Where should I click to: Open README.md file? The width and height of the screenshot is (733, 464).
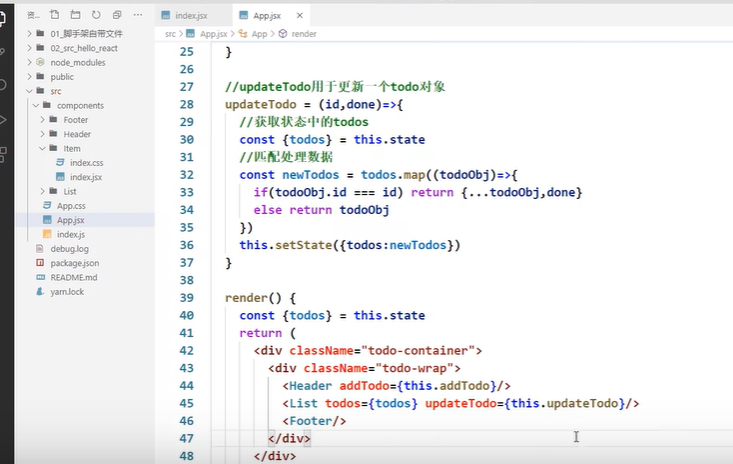[74, 278]
